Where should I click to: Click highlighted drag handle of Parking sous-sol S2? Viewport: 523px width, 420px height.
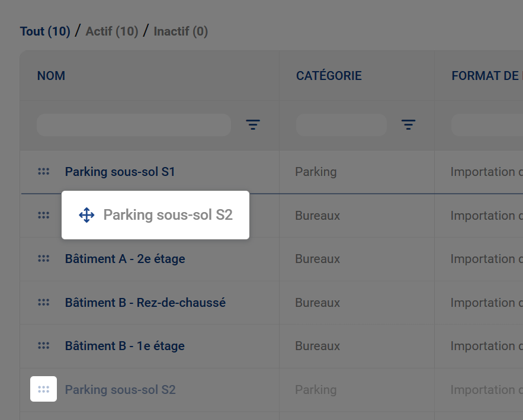click(43, 389)
